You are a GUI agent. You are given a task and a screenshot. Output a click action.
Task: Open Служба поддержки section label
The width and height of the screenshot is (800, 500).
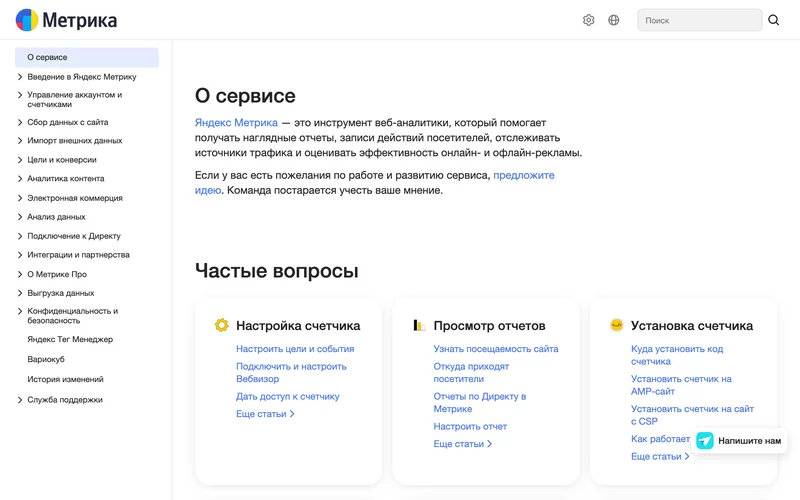[x=65, y=400]
